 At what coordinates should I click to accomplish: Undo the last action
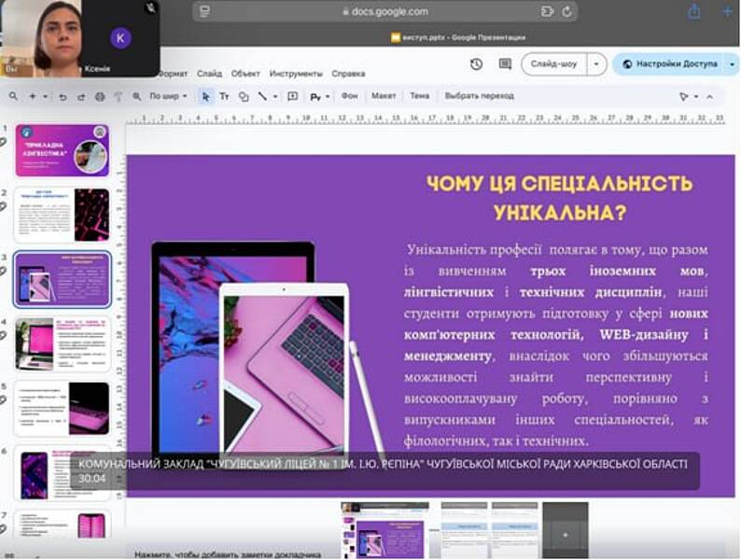pos(63,96)
